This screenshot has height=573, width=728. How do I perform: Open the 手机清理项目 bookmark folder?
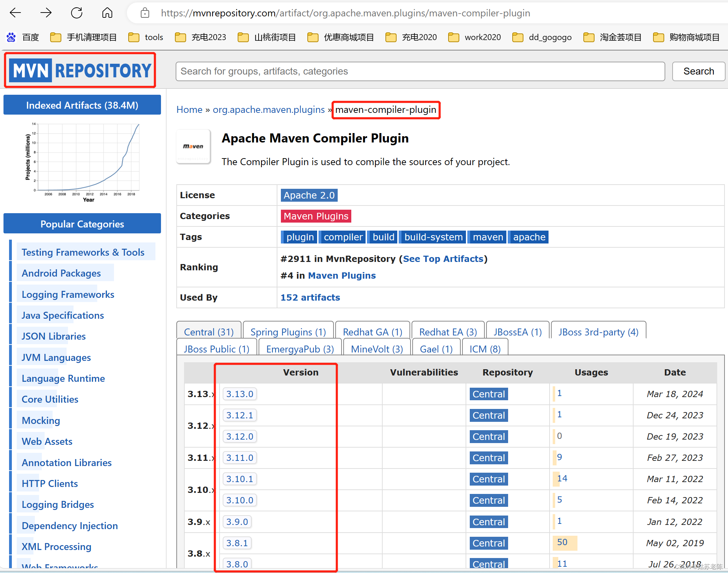(x=84, y=37)
